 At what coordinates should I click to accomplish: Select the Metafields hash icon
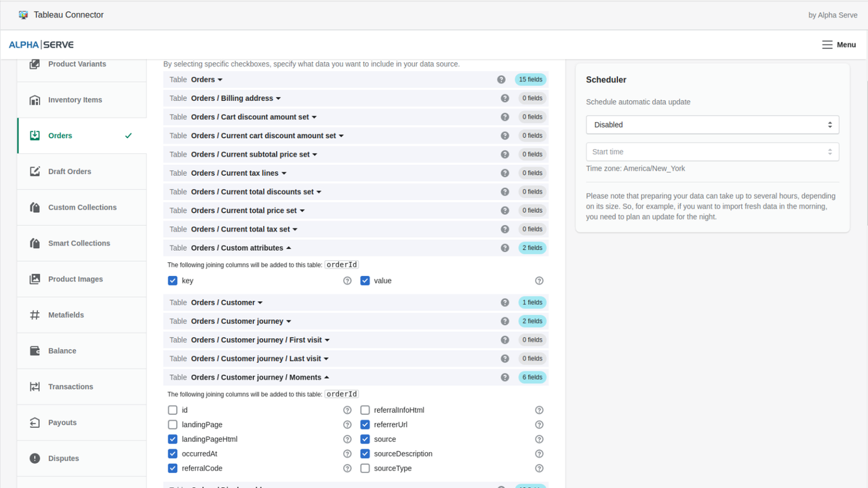[35, 314]
